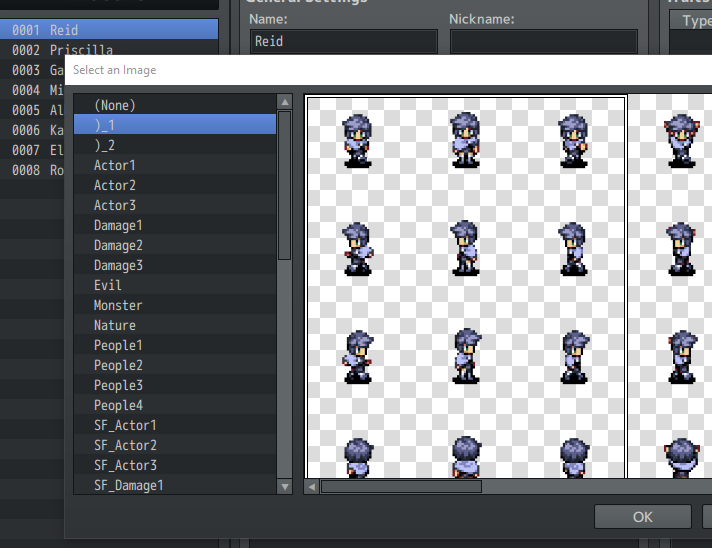The width and height of the screenshot is (712, 548).
Task: Select actor 0007 in the database list
Action: click(x=32, y=149)
